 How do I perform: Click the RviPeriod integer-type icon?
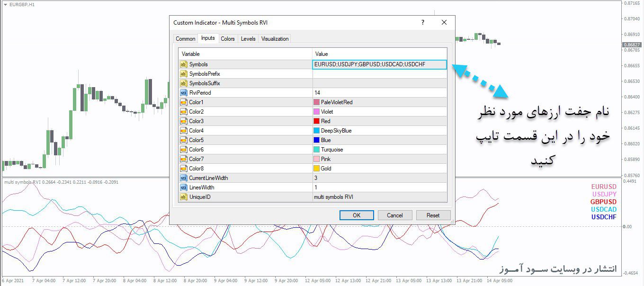click(x=183, y=93)
